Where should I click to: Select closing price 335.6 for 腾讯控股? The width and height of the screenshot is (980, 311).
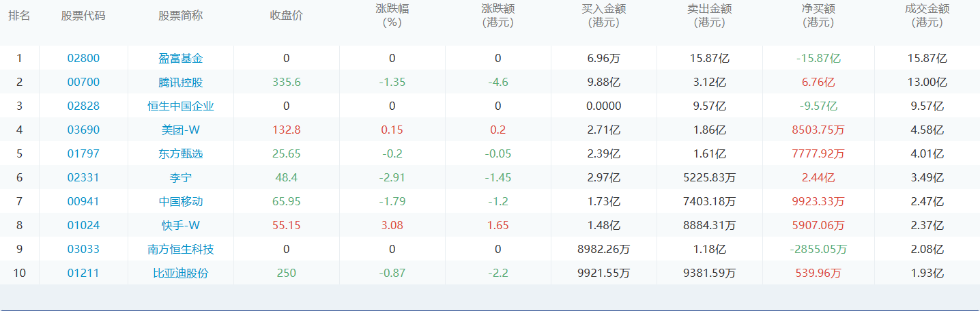pyautogui.click(x=286, y=83)
